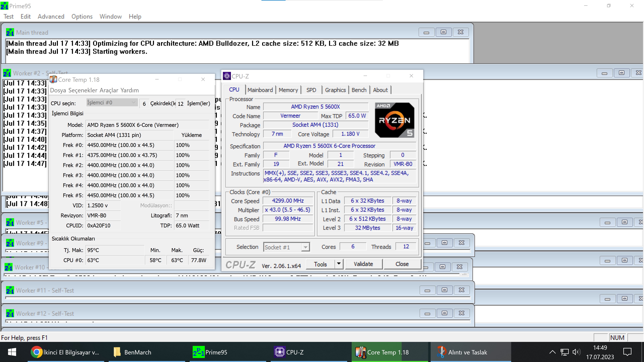Viewport: 644px width, 362px height.
Task: Click the Frek #0 value 4450.00MHz in Core Temp
Action: (129, 145)
